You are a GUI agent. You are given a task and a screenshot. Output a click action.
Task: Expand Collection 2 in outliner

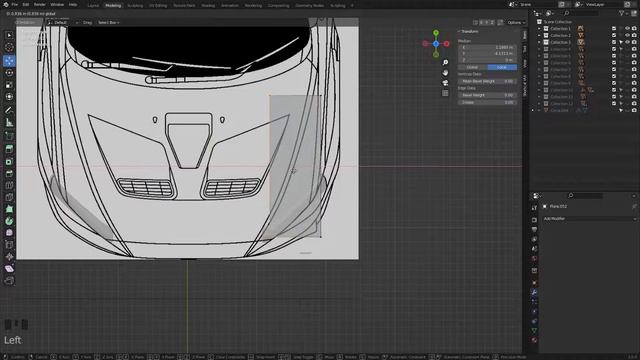click(539, 36)
